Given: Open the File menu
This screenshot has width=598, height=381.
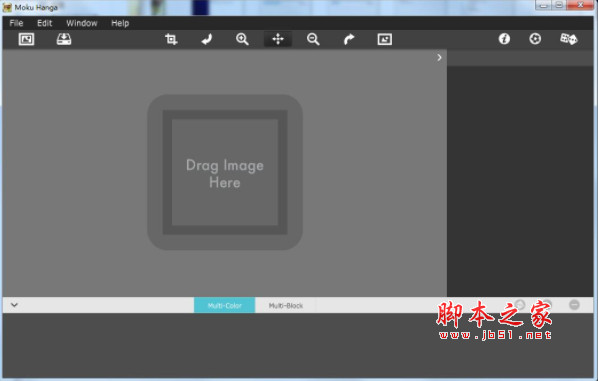Looking at the screenshot, I should tap(16, 23).
